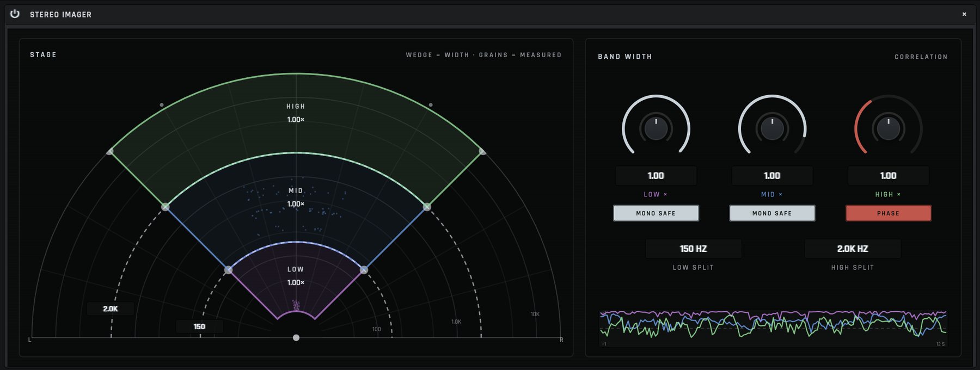Click the HIGH label inside the green wedge
980x370 pixels.
(296, 107)
